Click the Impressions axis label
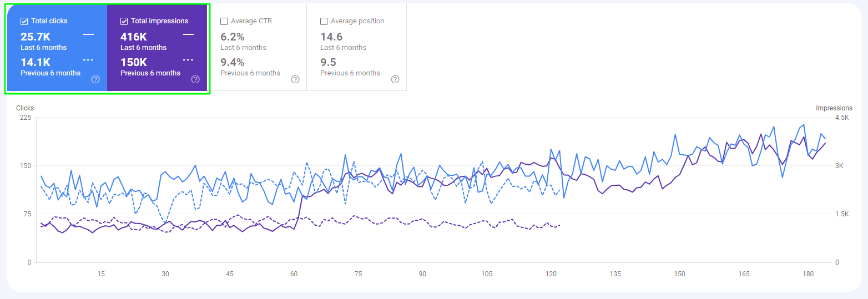This screenshot has width=868, height=299. click(834, 108)
